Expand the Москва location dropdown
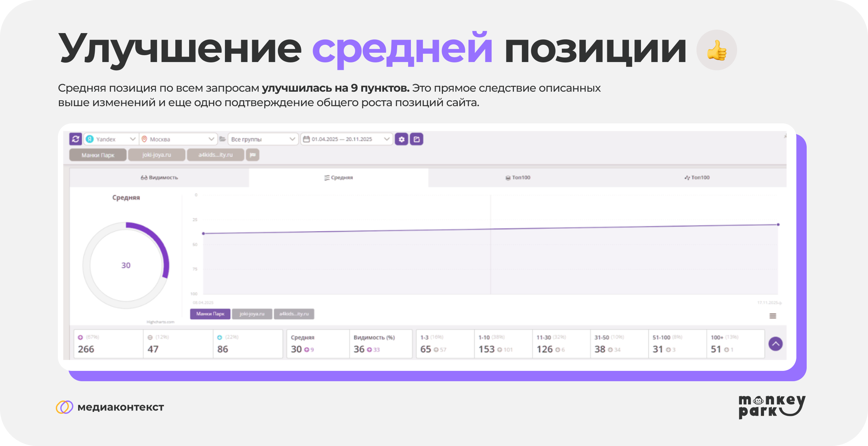Screen dimensions: 868x446 point(212,139)
